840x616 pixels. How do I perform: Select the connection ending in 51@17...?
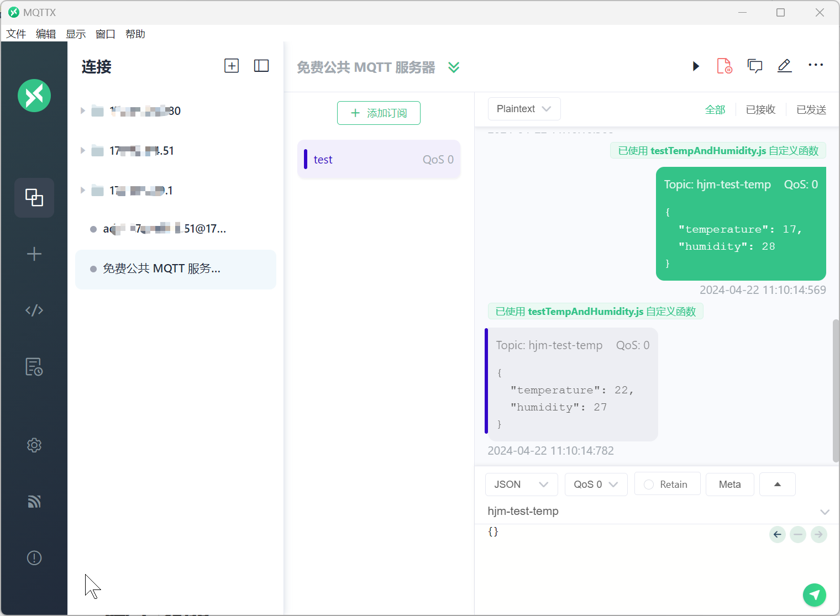tap(176, 229)
